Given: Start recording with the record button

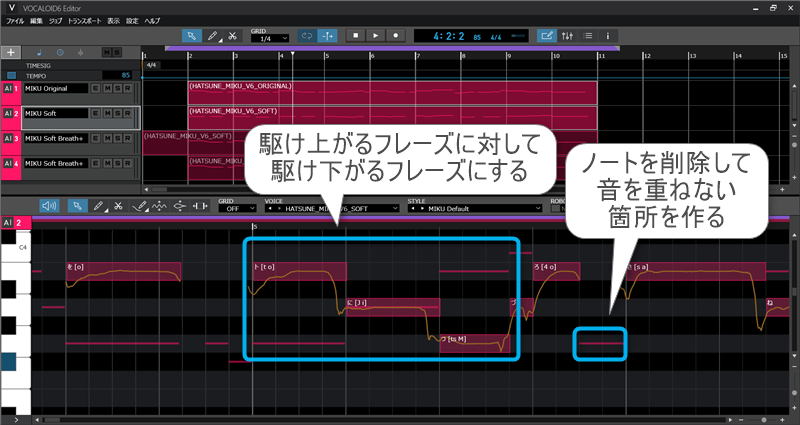Looking at the screenshot, I should [x=395, y=36].
